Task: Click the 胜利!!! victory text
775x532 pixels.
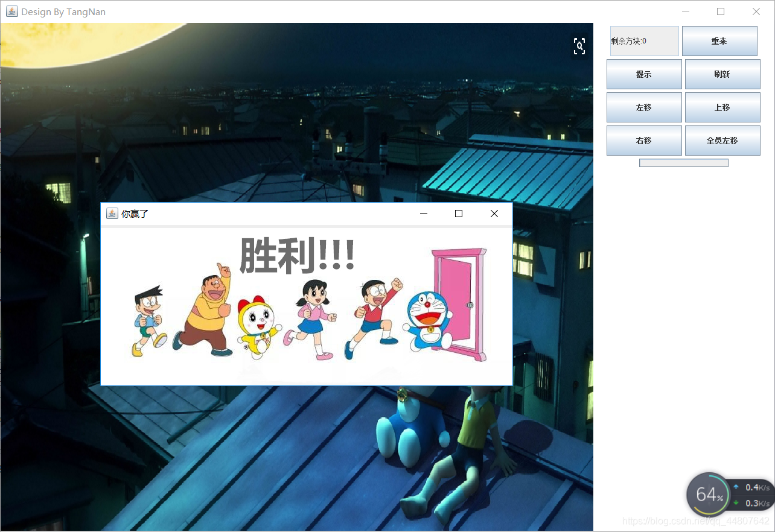Action: [x=297, y=255]
